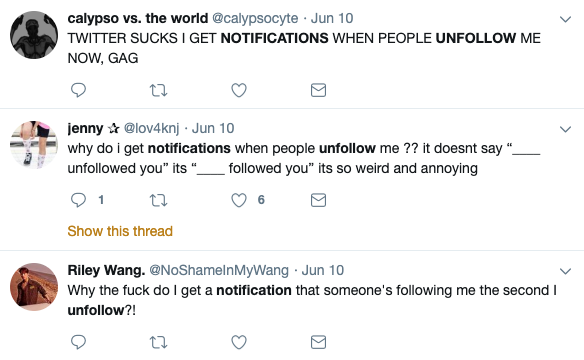Open the dropdown chevron on calypso's tweet
Screen dimensions: 584x360
tap(565, 19)
